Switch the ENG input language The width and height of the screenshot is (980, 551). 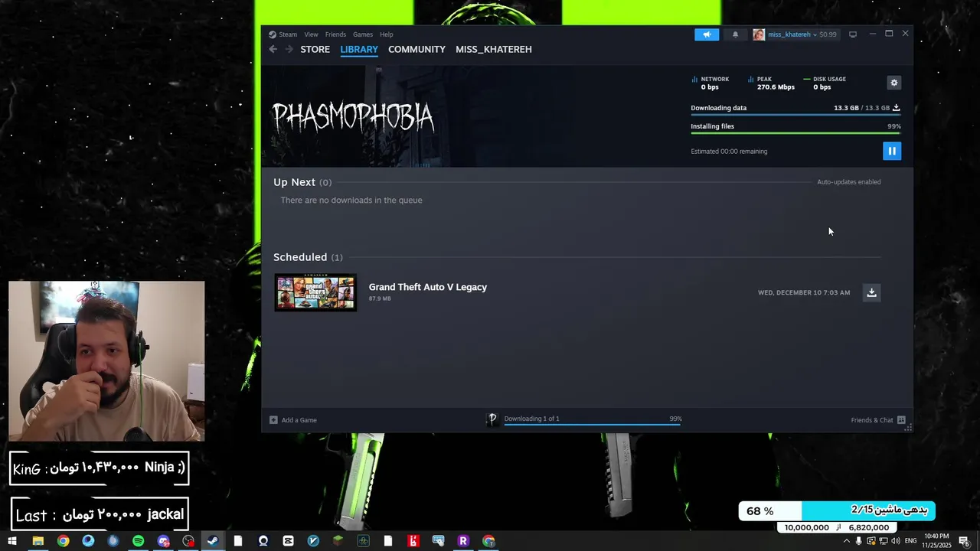point(911,541)
